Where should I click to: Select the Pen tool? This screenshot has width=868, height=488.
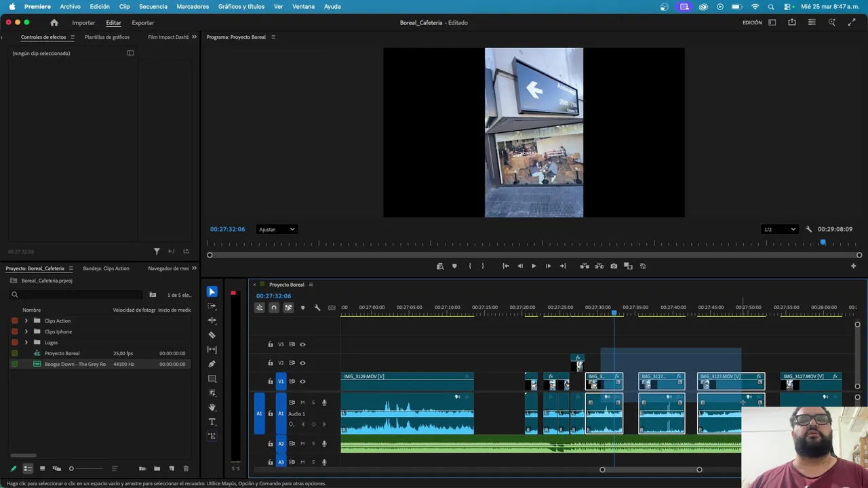tap(212, 364)
